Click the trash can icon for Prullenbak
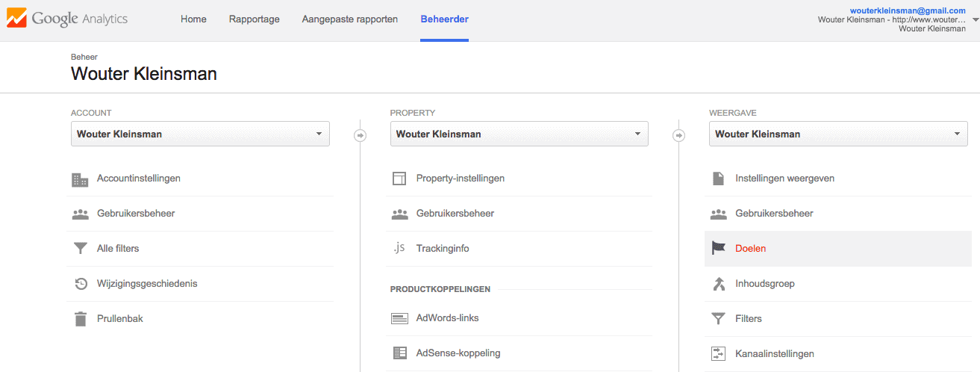The height and width of the screenshot is (372, 980). coord(81,318)
